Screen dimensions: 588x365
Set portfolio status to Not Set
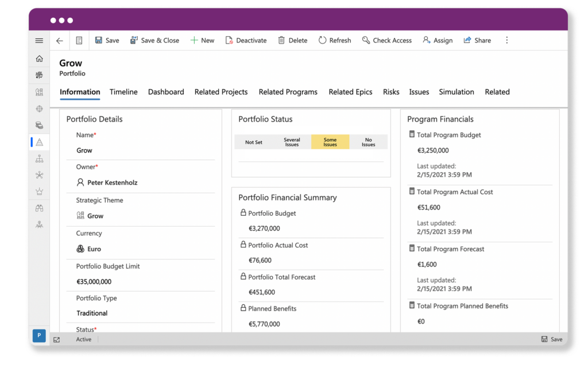pyautogui.click(x=254, y=142)
